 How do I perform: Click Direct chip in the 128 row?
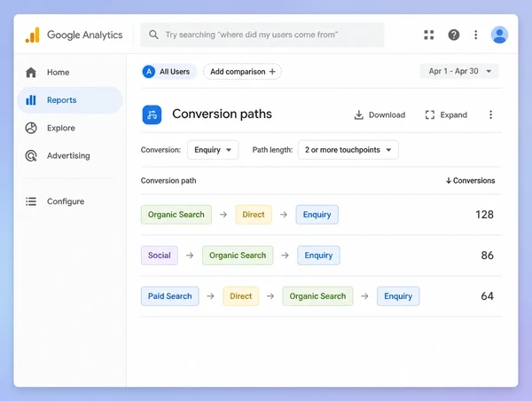click(254, 215)
